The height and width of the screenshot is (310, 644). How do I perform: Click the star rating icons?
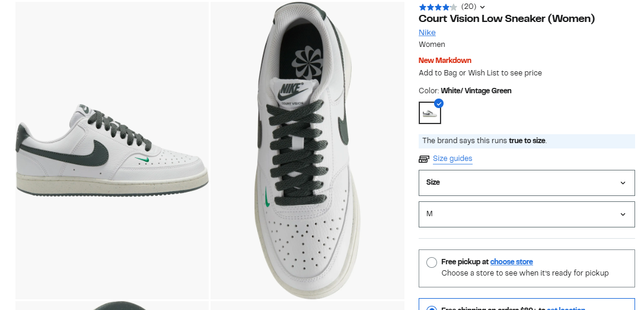438,7
